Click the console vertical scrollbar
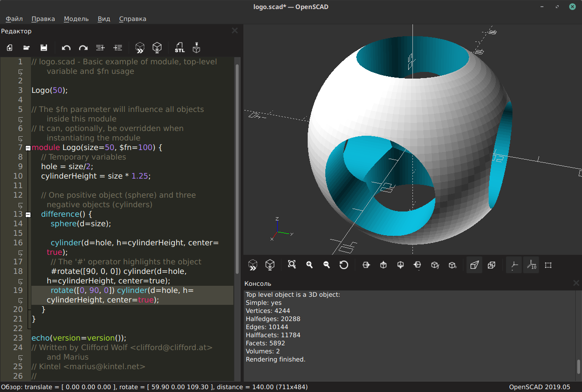The height and width of the screenshot is (392, 582). (x=579, y=367)
